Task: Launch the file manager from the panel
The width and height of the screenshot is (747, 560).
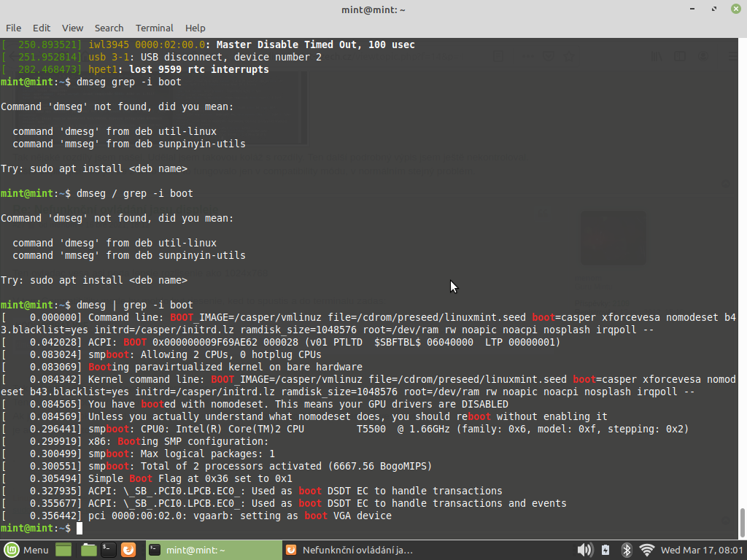Action: pyautogui.click(x=89, y=550)
